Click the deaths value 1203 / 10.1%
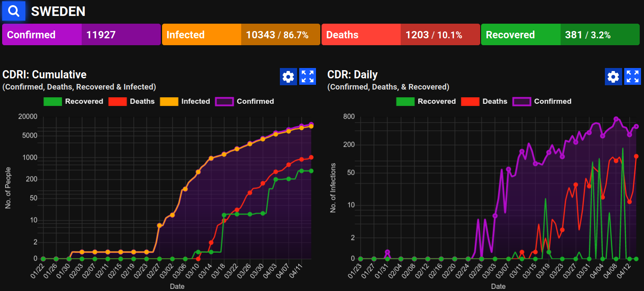The image size is (644, 291). [x=434, y=35]
